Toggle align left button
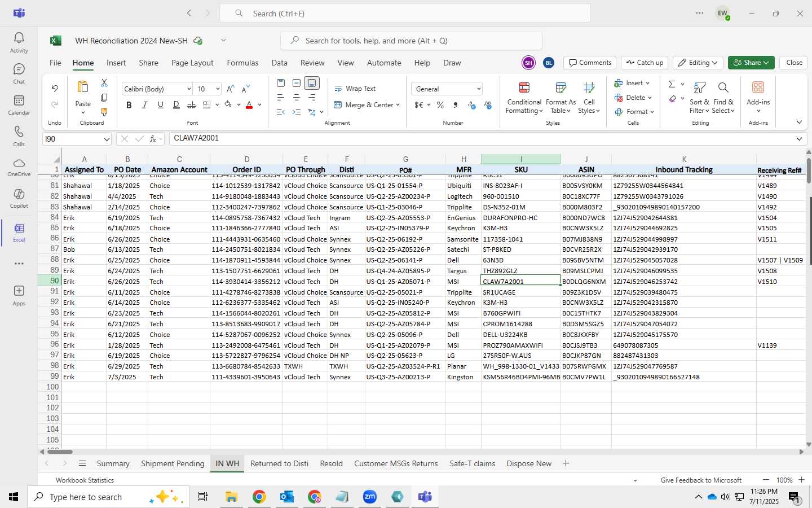This screenshot has height=508, width=812. pos(281,98)
